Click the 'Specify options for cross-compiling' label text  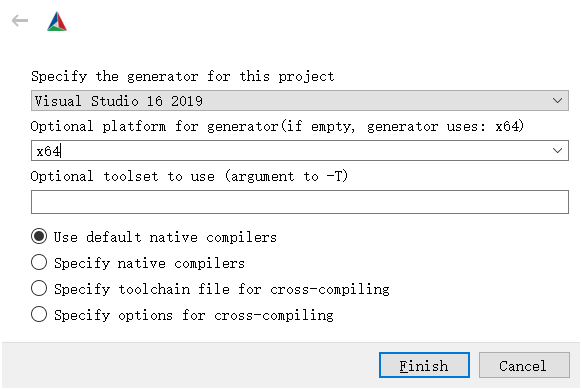(x=194, y=315)
